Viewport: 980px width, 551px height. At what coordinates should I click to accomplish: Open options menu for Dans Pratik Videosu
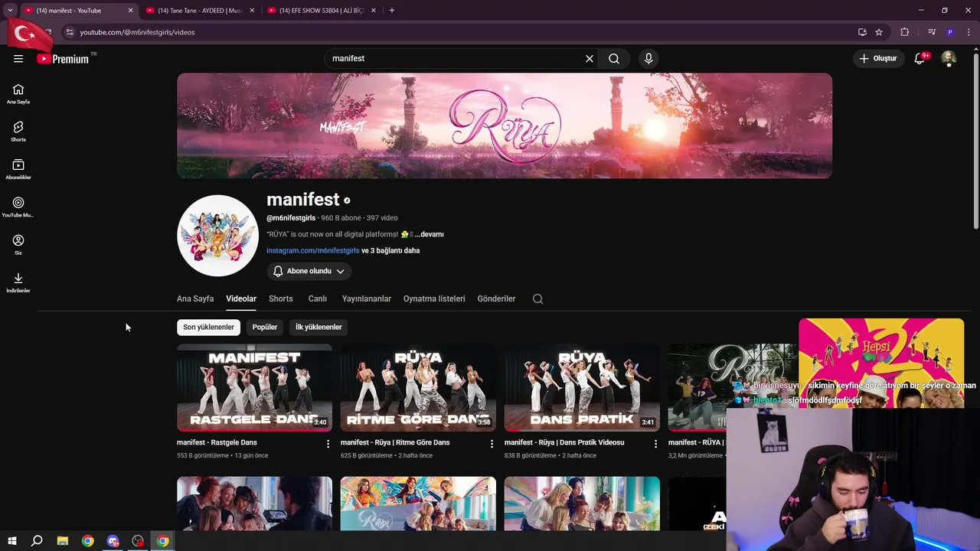pos(655,444)
